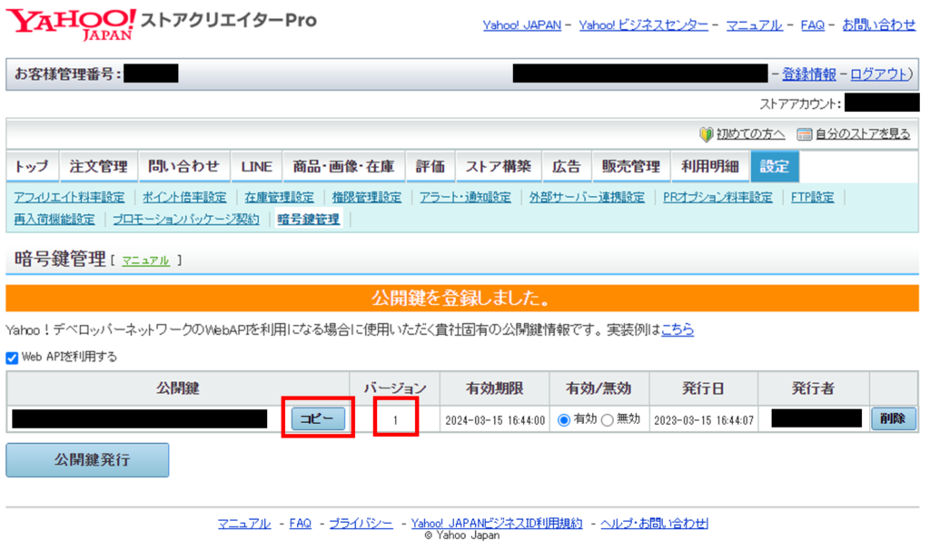930x560 pixels.
Task: Open the 暗号鍵管理 submenu link
Action: coord(308,219)
